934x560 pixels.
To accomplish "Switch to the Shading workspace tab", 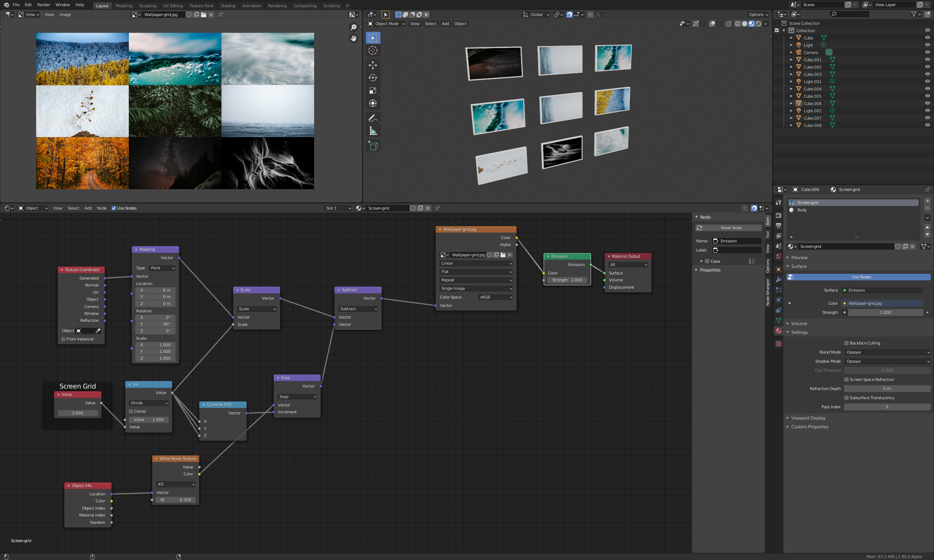I will [227, 6].
